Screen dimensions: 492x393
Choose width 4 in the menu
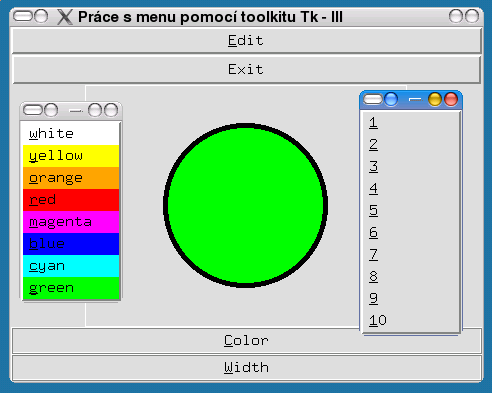pos(411,189)
